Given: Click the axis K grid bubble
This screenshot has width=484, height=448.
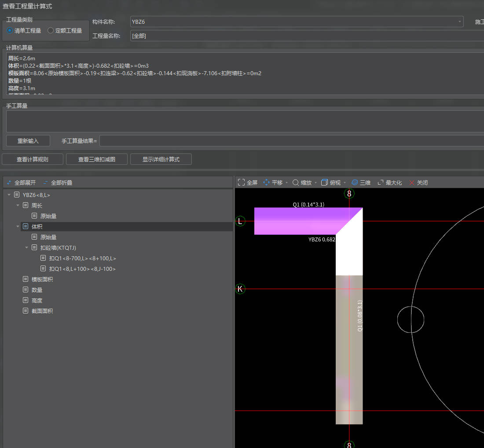Looking at the screenshot, I should 240,289.
